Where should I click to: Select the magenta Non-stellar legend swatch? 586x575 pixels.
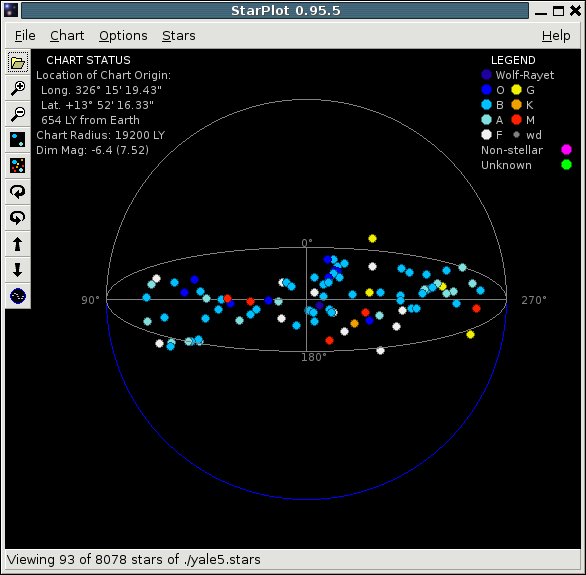tap(567, 150)
